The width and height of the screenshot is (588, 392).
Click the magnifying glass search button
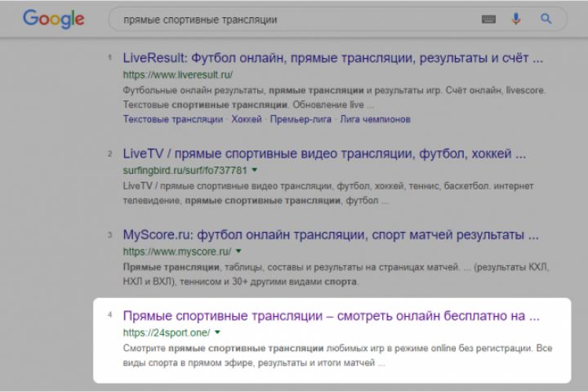pos(546,19)
